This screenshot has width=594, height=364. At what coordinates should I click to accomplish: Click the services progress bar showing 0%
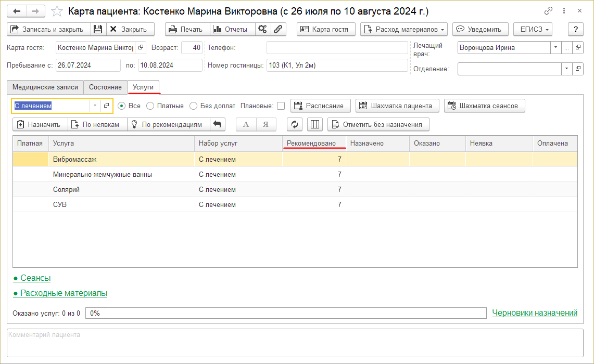[x=286, y=313]
